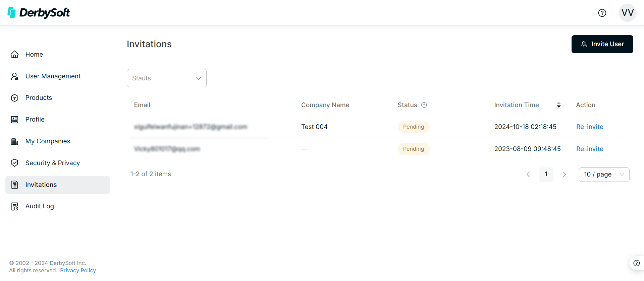Click the User Management person icon
The width and height of the screenshot is (644, 281).
point(15,76)
